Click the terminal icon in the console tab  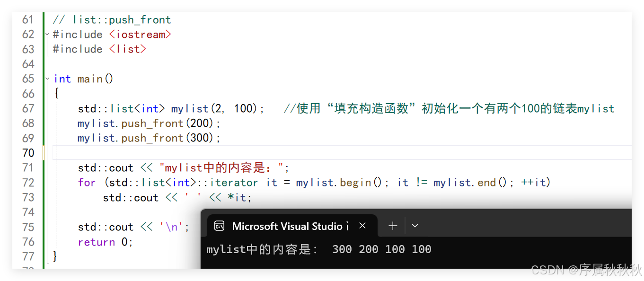pos(219,226)
